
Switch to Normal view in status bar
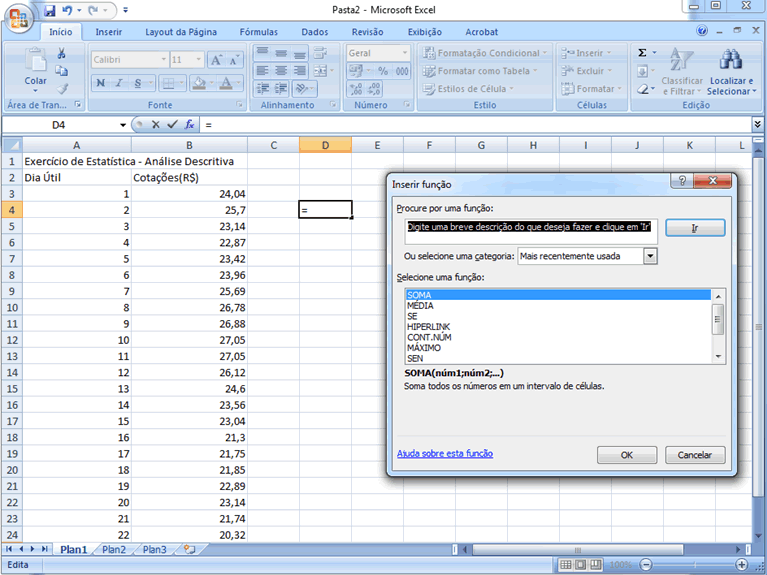tap(567, 565)
